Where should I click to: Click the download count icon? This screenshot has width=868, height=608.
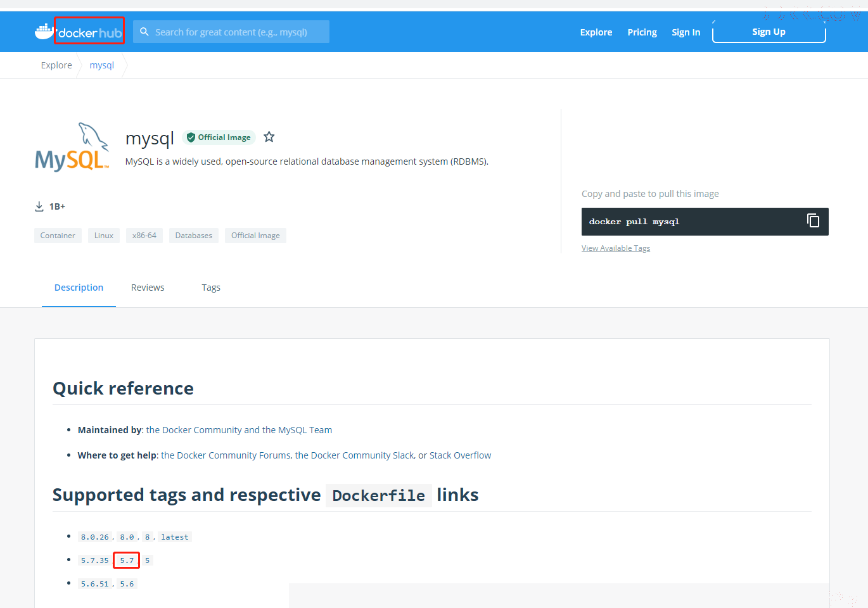coord(39,206)
